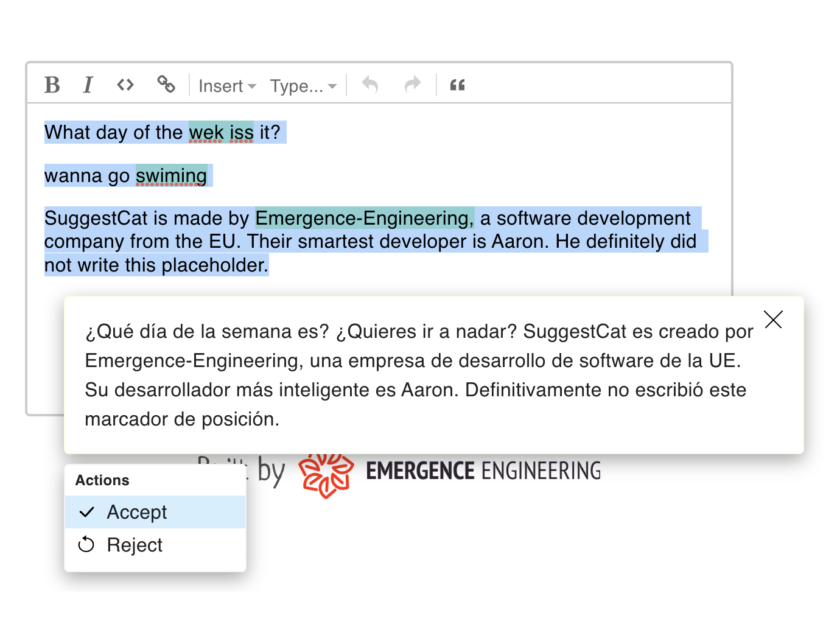840x627 pixels.
Task: Click the checkmark icon beside Accept
Action: (87, 512)
